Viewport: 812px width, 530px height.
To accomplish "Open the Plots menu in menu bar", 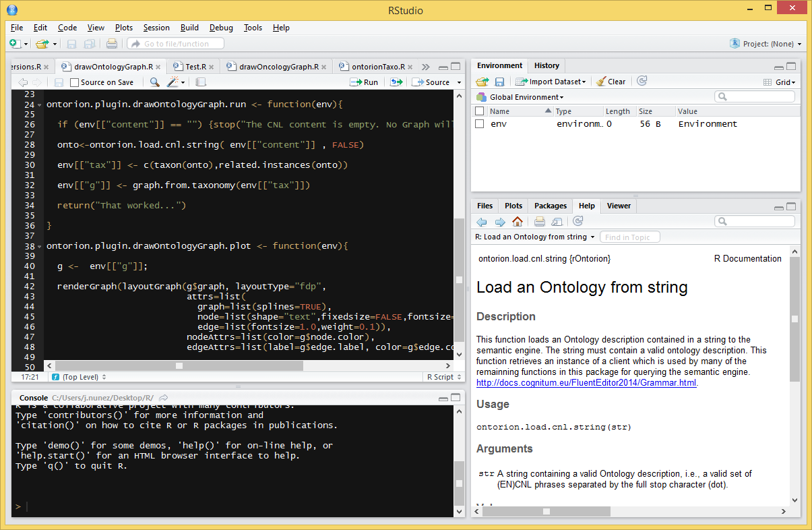I will tap(123, 28).
